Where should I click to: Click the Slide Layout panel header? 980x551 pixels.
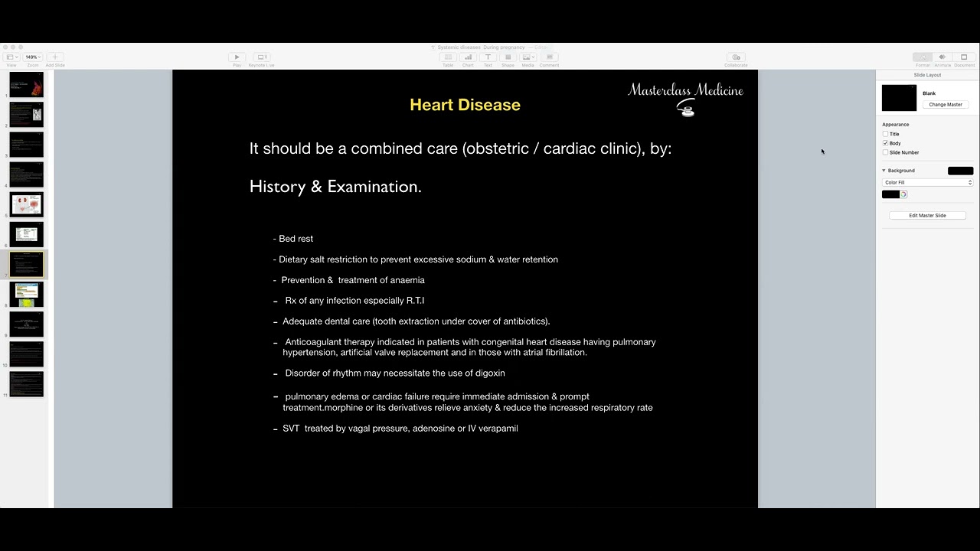(927, 75)
